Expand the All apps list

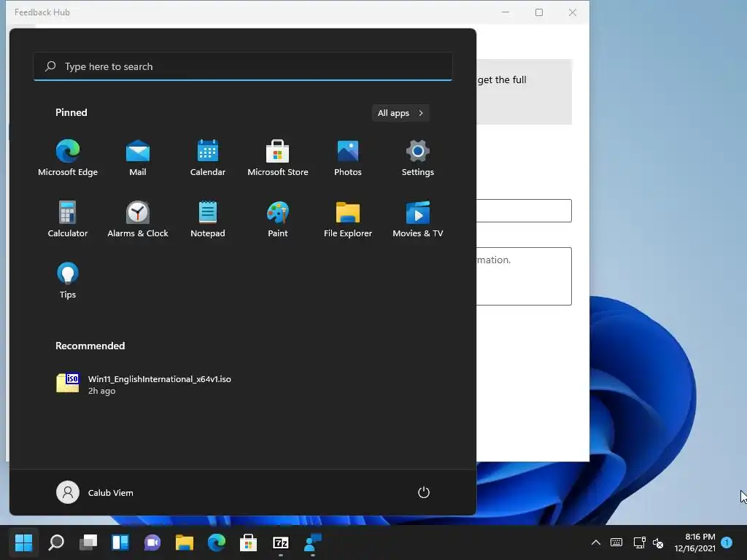[x=400, y=113]
